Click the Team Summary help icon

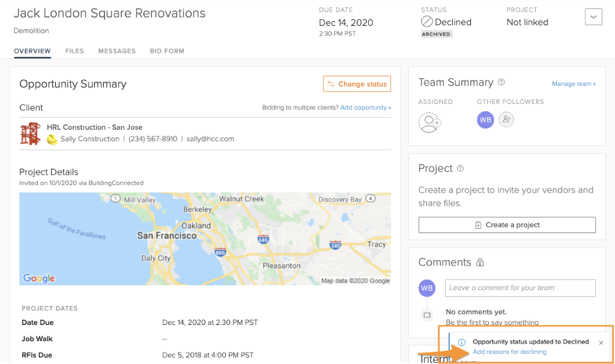pos(501,82)
